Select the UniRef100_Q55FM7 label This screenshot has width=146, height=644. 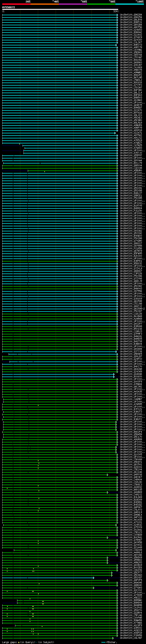coord(131,156)
